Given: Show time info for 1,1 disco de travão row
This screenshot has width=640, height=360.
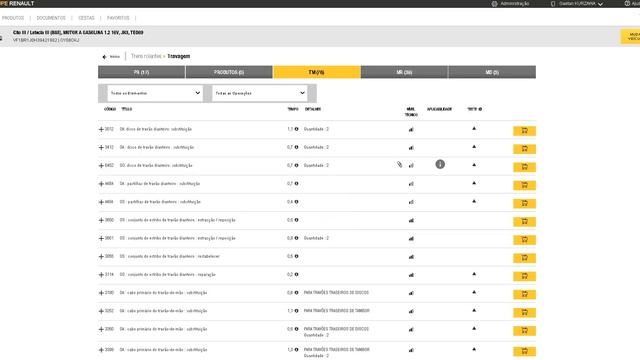Looking at the screenshot, I should click(296, 129).
